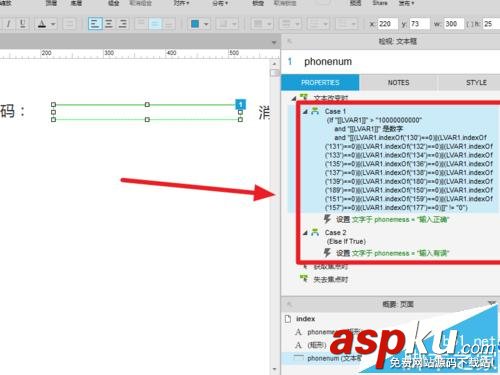Apply the font color A button
This screenshot has height=375, width=500.
pos(42,24)
